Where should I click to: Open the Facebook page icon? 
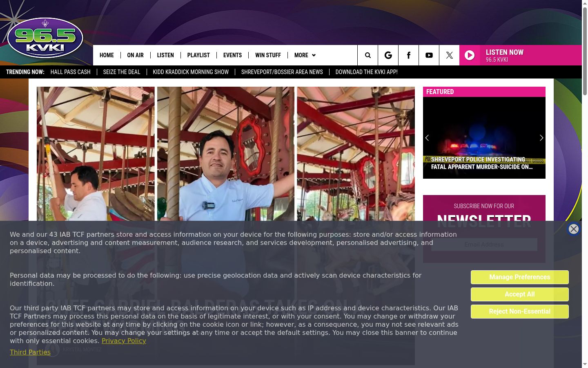tap(408, 55)
